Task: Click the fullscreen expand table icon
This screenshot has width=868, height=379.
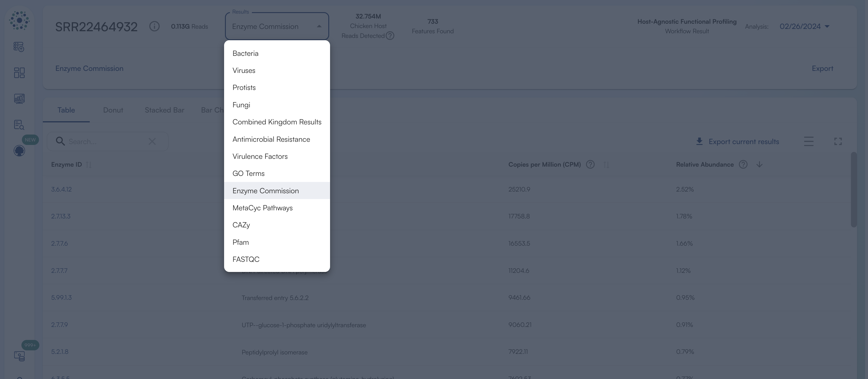Action: click(x=838, y=141)
